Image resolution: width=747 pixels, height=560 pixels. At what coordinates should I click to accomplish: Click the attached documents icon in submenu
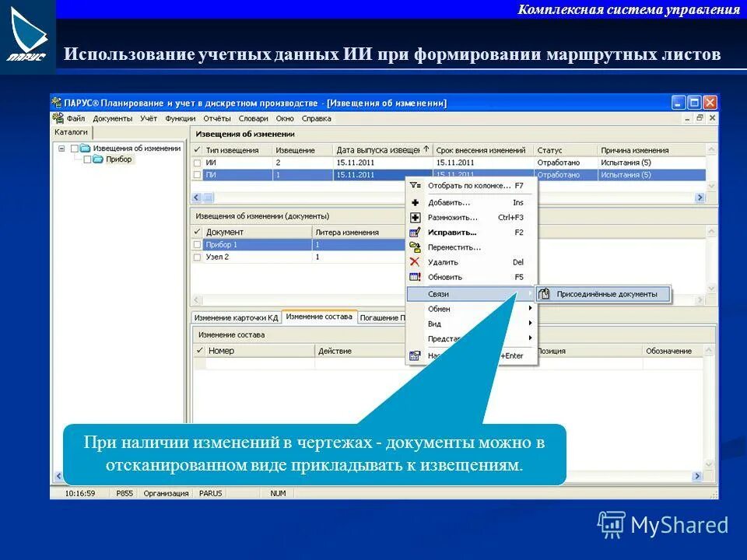click(544, 294)
